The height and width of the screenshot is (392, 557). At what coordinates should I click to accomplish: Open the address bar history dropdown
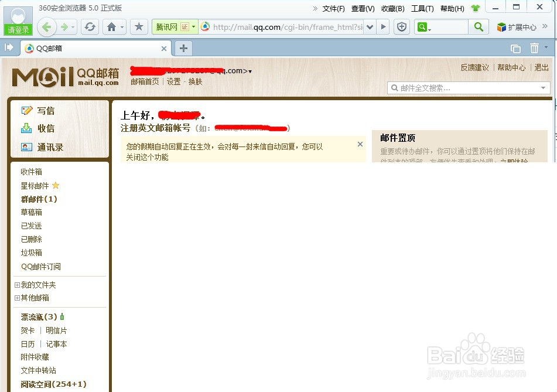(370, 27)
